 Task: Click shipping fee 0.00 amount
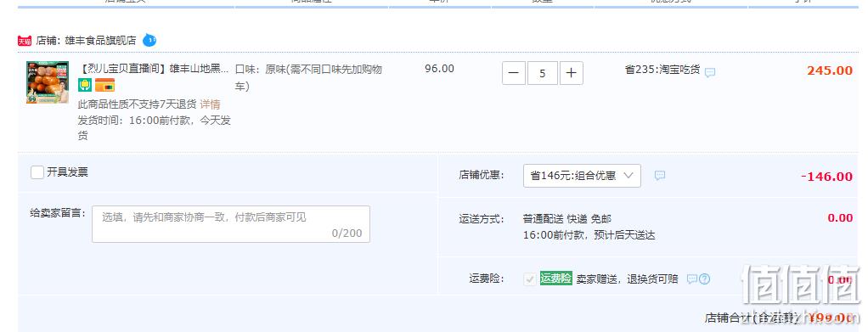(840, 218)
